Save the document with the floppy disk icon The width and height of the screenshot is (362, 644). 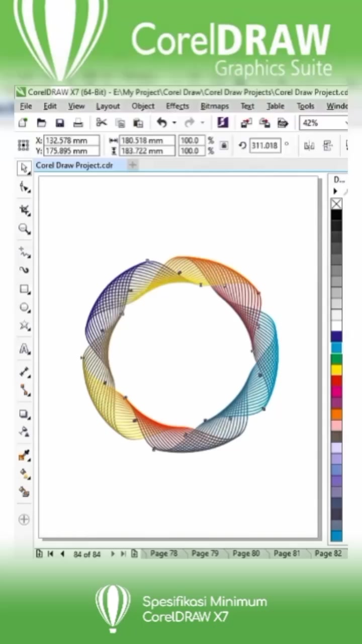[60, 123]
